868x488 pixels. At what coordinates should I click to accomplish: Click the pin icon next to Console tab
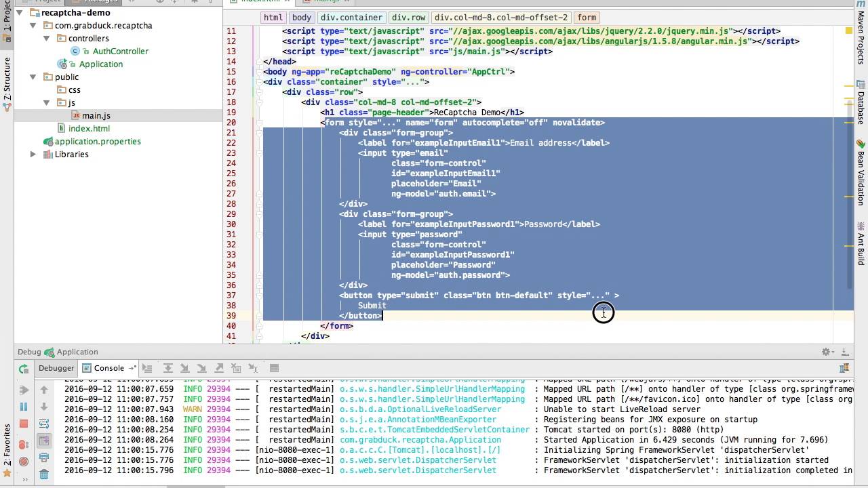pos(132,368)
